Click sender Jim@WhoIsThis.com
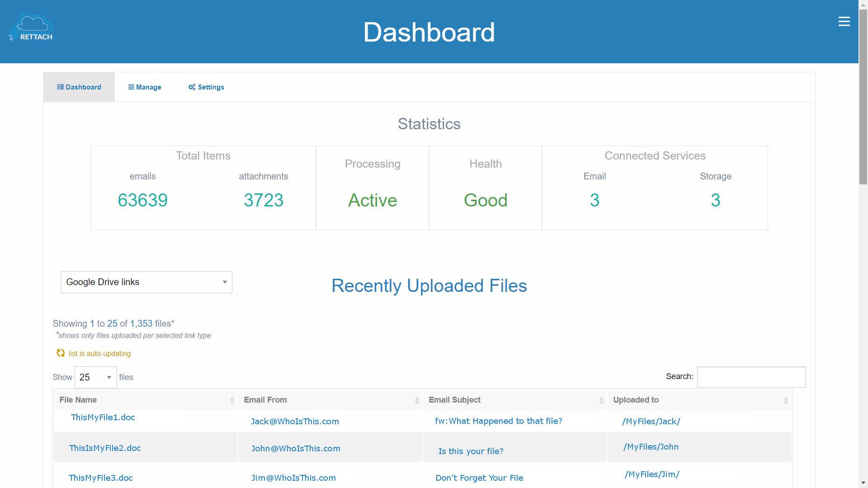 pyautogui.click(x=293, y=478)
